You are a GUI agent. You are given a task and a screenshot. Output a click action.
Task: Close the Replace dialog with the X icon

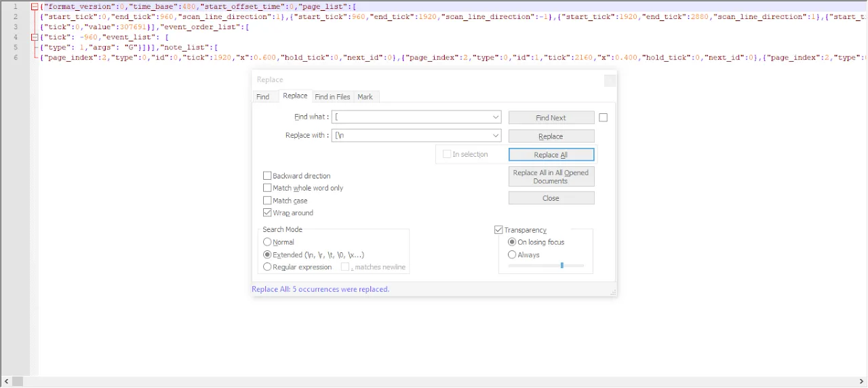click(x=610, y=80)
